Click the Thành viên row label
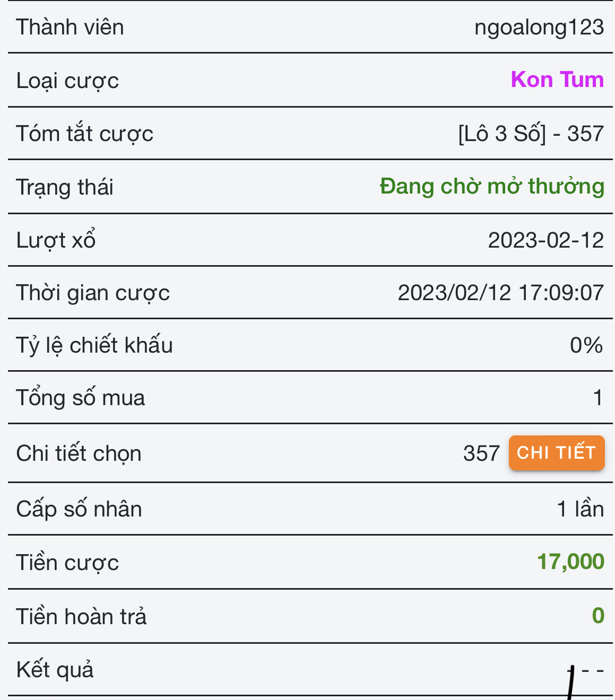The image size is (615, 700). tap(70, 28)
